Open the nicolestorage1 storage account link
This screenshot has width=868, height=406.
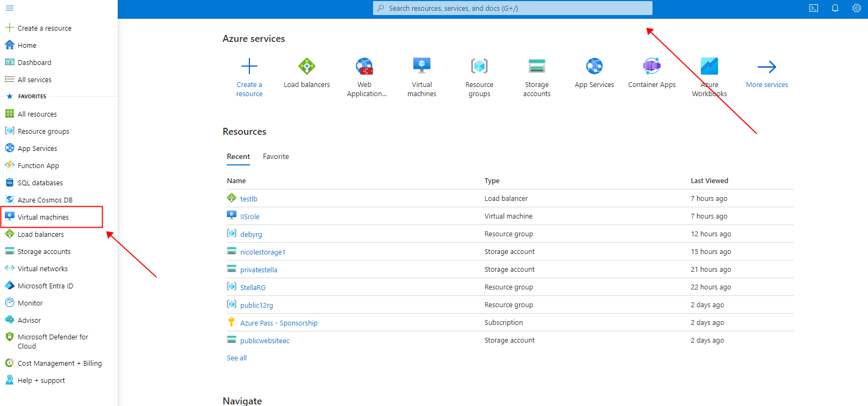click(x=263, y=252)
